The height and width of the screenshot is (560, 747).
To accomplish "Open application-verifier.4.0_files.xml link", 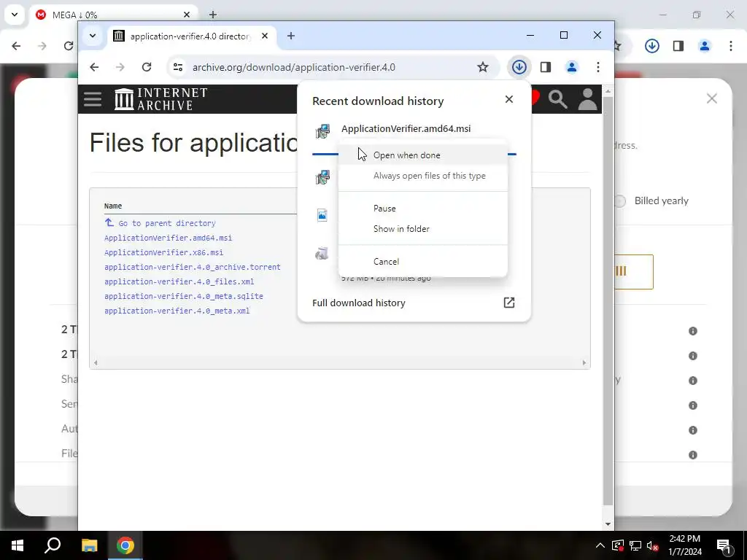I will [x=179, y=281].
